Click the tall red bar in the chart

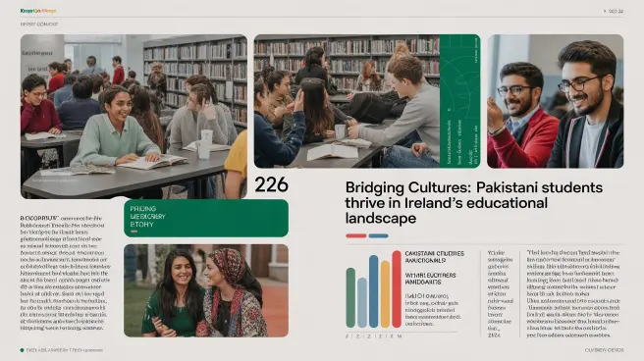[397, 289]
